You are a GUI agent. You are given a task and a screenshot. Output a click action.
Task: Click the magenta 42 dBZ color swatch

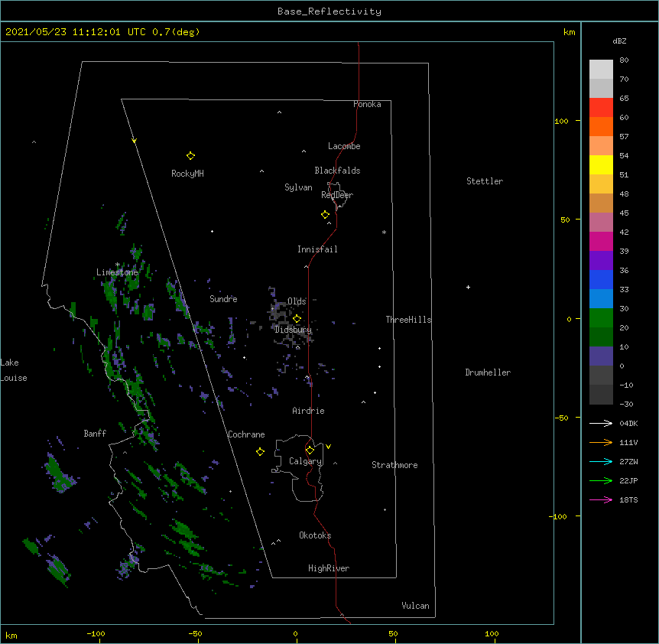601,241
